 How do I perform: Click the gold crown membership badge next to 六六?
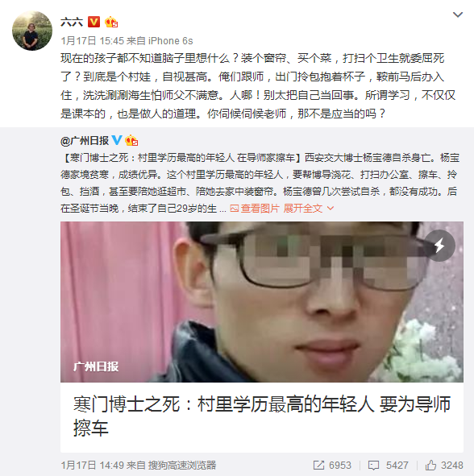(x=111, y=23)
